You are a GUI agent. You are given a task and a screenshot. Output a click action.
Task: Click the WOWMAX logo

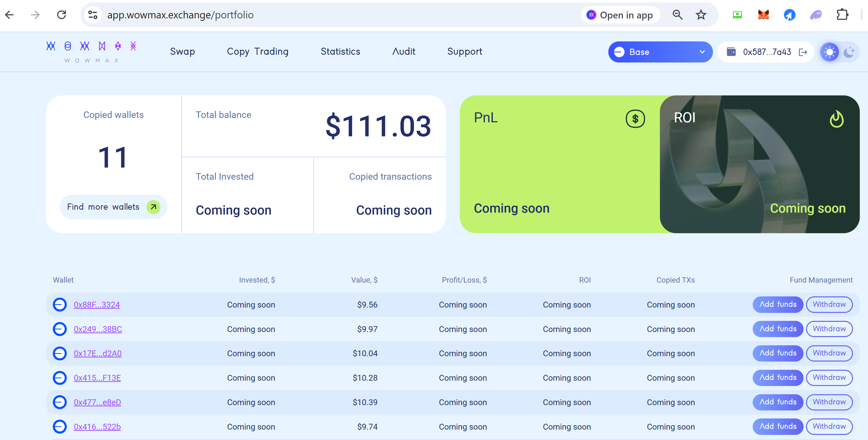pos(91,51)
